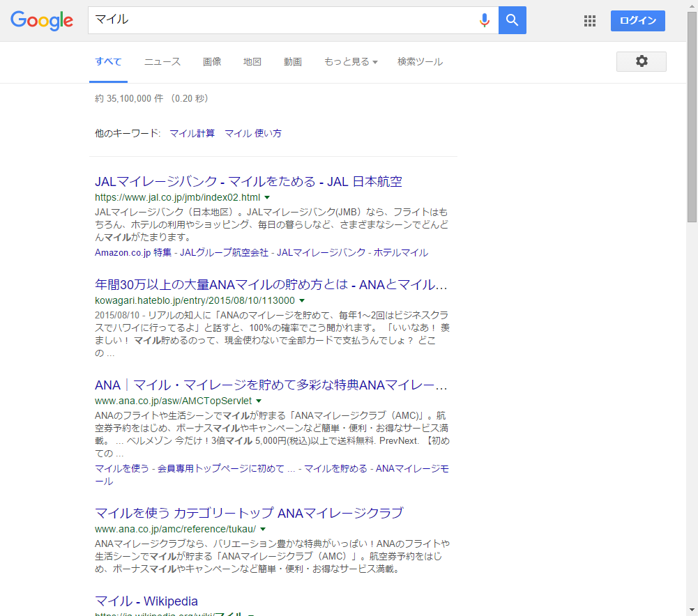The width and height of the screenshot is (698, 616).
Task: Click related keyword マイル 使い方
Action: (x=253, y=133)
